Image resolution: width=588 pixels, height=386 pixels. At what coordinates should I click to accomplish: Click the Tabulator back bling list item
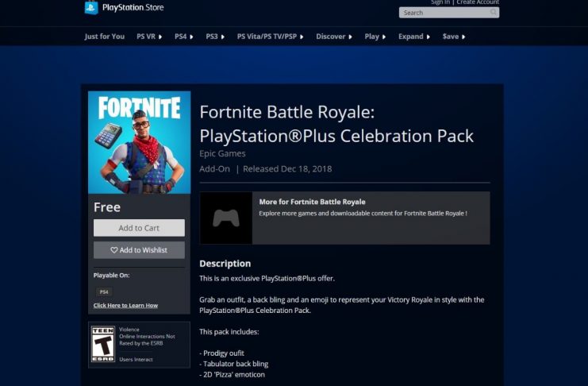(234, 364)
